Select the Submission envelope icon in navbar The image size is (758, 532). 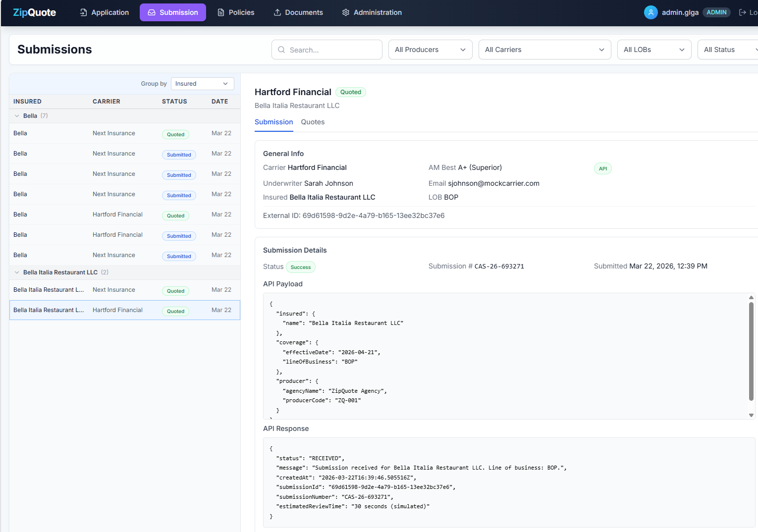152,12
